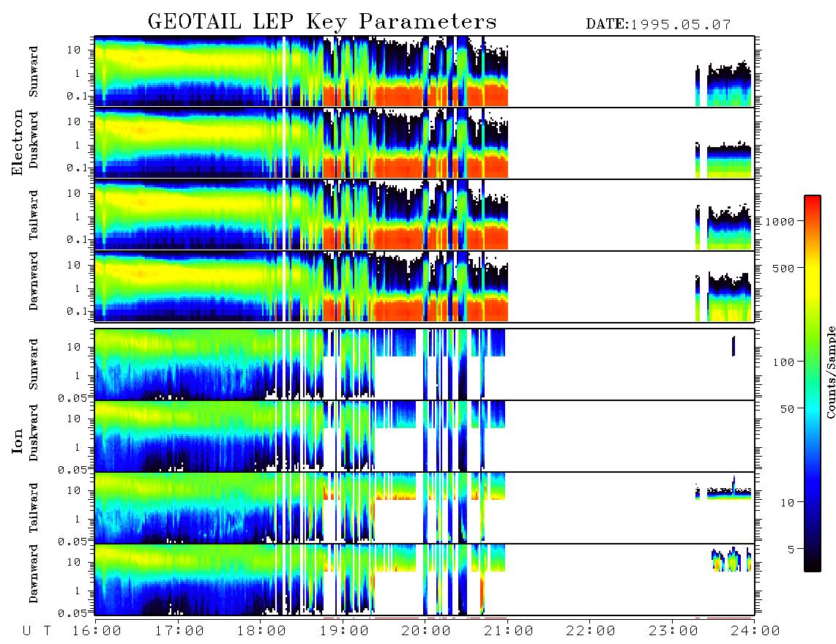836x644 pixels.
Task: Click the "23:00" time tick label
Action: [673, 631]
